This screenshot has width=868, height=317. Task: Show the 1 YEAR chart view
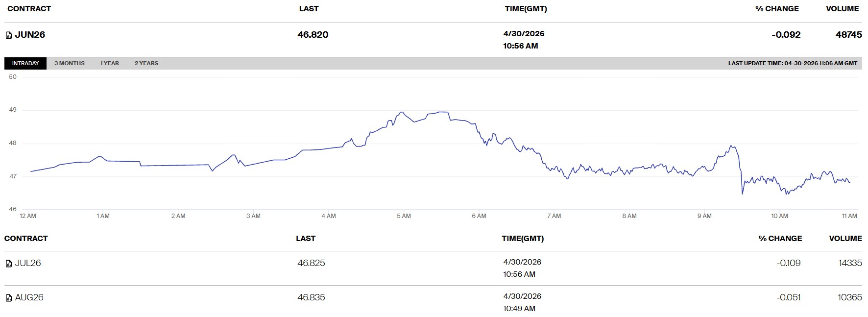(109, 63)
